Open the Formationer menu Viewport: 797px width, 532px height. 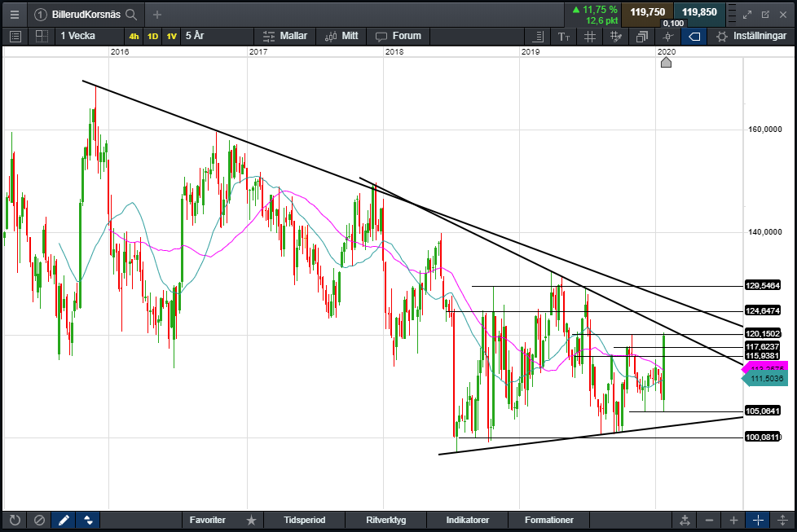(549, 520)
